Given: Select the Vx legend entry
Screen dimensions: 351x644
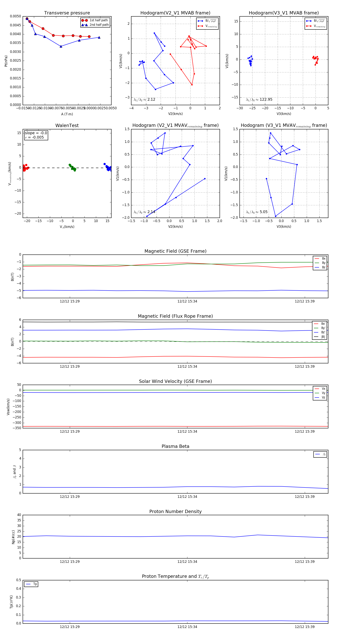Looking at the screenshot, I should click(x=320, y=389).
